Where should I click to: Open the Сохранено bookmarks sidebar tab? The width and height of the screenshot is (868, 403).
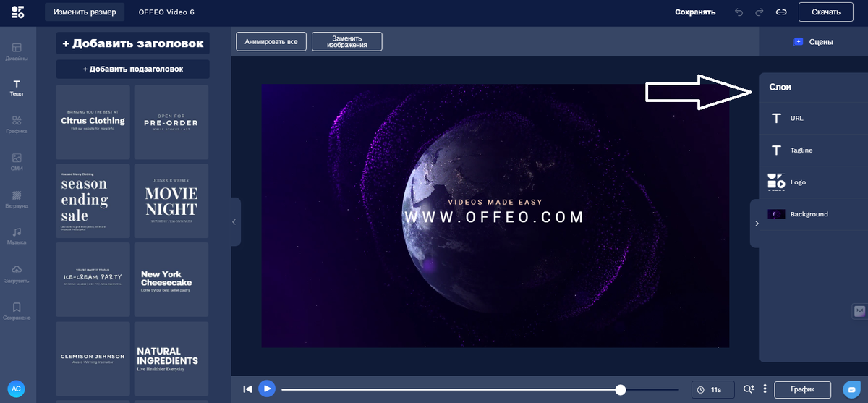click(x=17, y=311)
